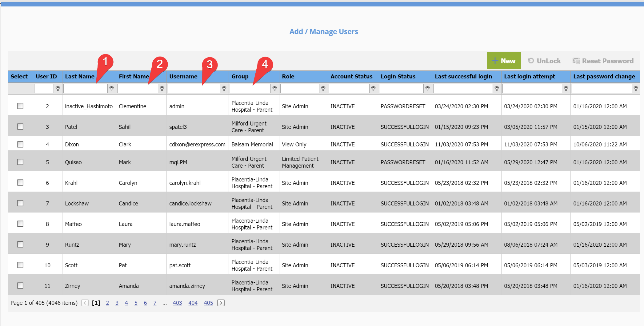
Task: Click the next page arrow button
Action: click(221, 303)
